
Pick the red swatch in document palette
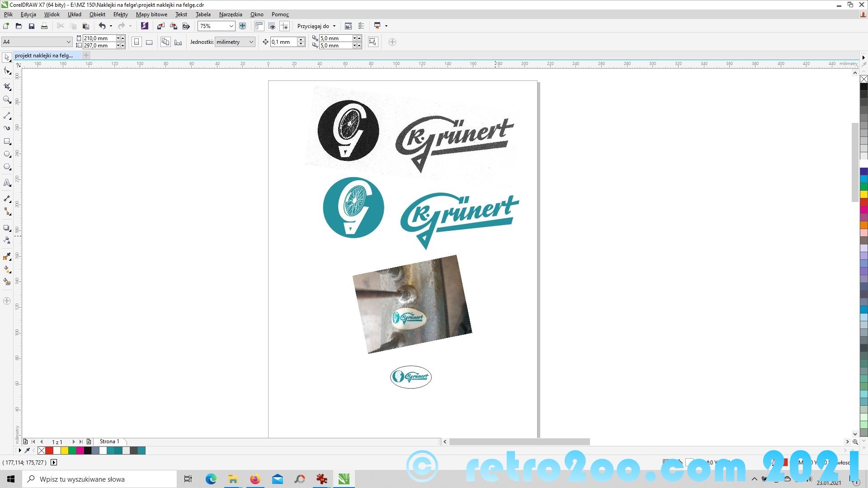tap(49, 450)
